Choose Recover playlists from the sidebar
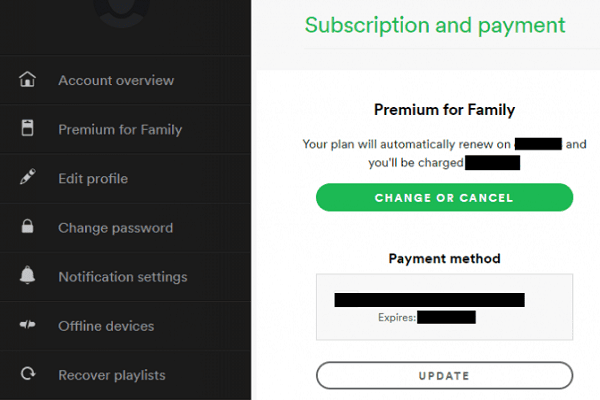This screenshot has height=400, width=600. pyautogui.click(x=111, y=375)
